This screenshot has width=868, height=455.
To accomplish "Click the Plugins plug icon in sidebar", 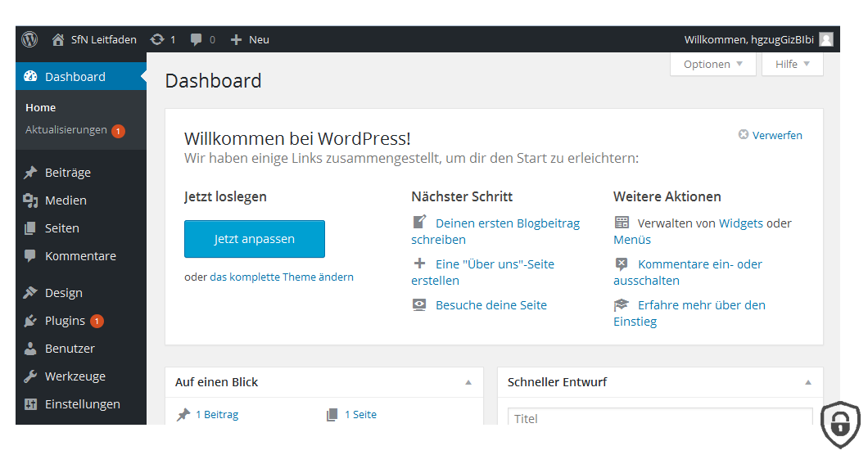I will click(x=30, y=321).
